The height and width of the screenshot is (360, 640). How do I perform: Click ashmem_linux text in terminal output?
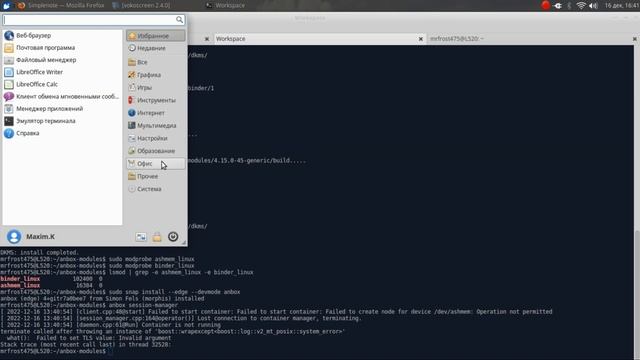pos(20,285)
